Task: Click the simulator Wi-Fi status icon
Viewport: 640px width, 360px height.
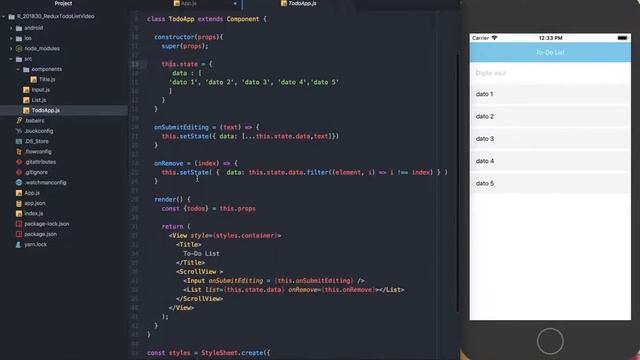Action: point(494,38)
